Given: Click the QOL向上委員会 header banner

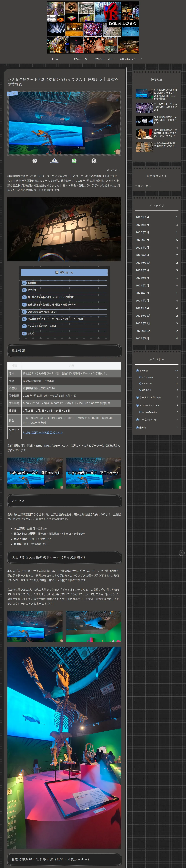Looking at the screenshot, I should pyautogui.click(x=93, y=28).
